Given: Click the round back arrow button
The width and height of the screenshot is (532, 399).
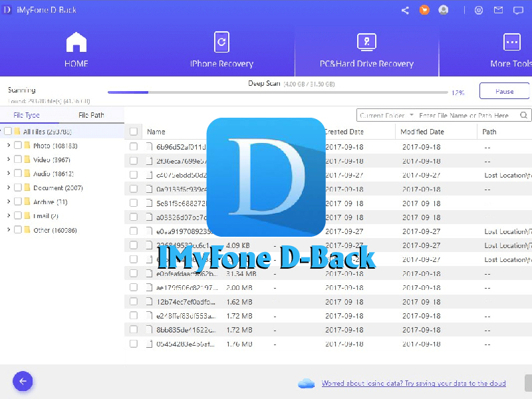Looking at the screenshot, I should [23, 381].
